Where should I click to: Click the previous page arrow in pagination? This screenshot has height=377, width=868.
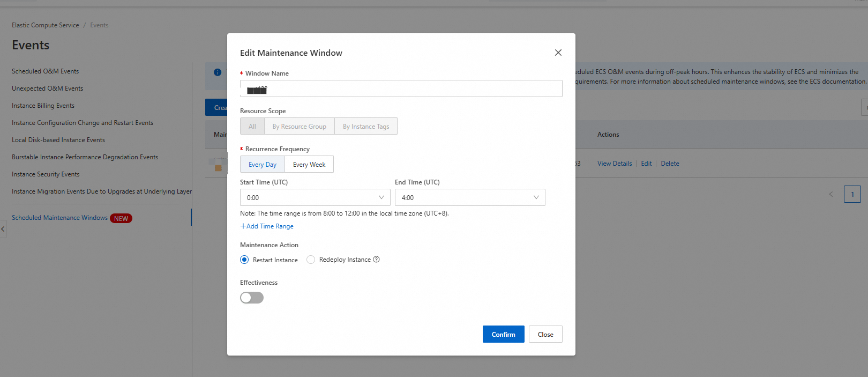[x=830, y=194]
